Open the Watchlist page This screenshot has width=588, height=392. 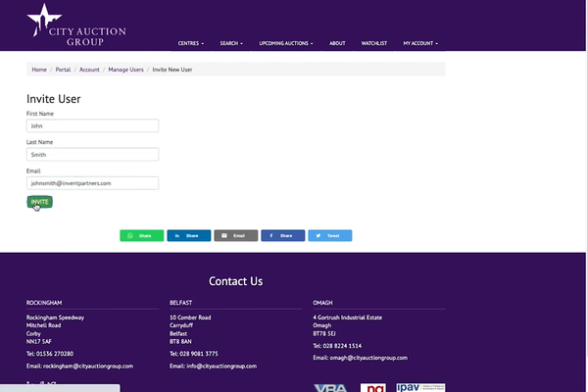point(374,43)
